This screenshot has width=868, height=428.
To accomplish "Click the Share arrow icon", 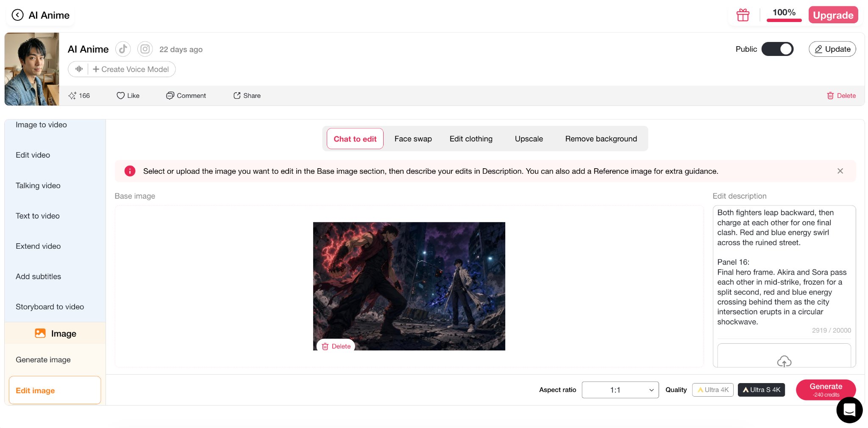I will coord(237,96).
